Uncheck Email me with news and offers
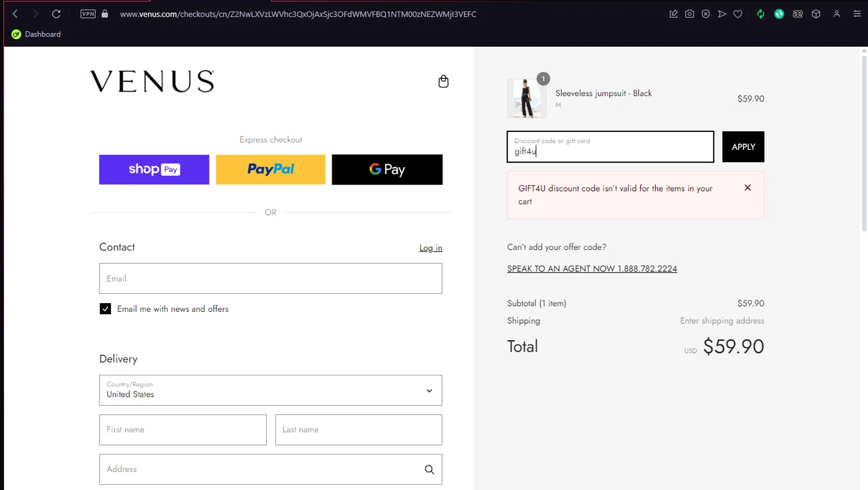The height and width of the screenshot is (490, 868). click(105, 309)
